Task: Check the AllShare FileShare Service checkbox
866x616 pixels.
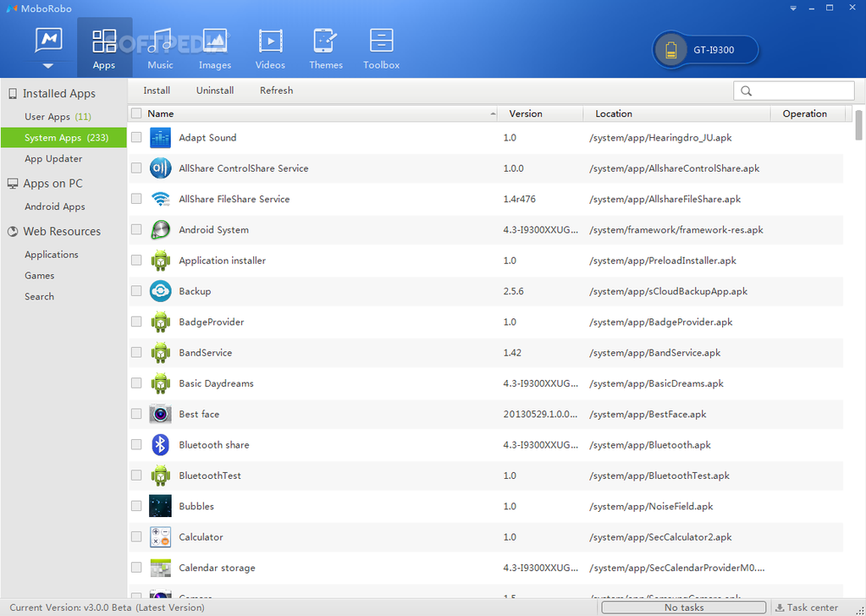Action: (x=136, y=199)
